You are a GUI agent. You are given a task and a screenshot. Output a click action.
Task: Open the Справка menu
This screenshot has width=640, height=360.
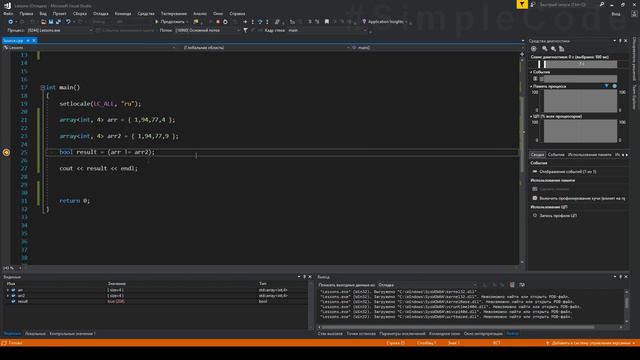point(237,13)
